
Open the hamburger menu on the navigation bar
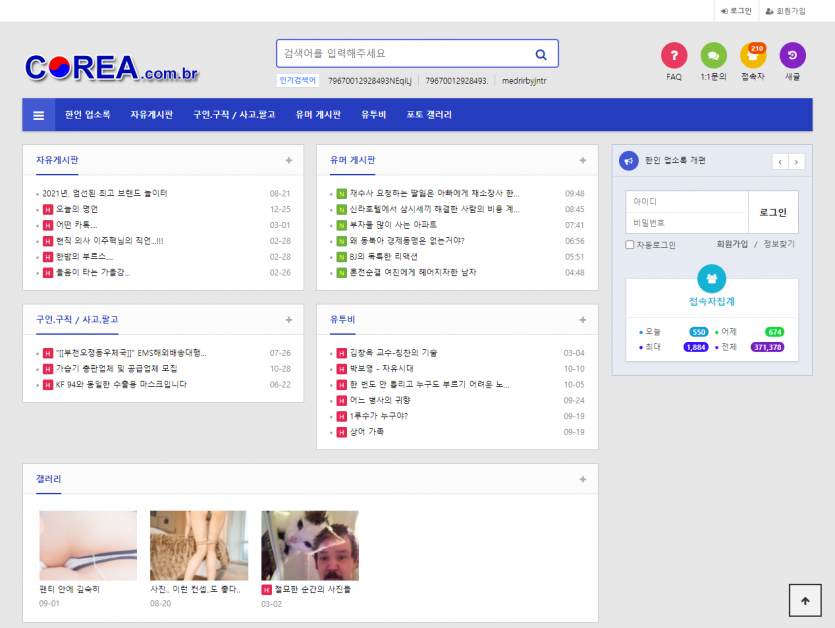pos(38,114)
